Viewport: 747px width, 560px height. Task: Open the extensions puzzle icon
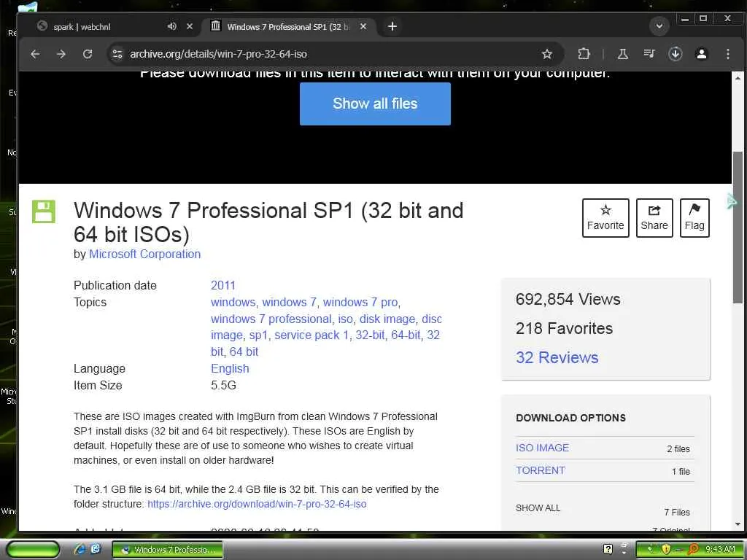coord(584,54)
